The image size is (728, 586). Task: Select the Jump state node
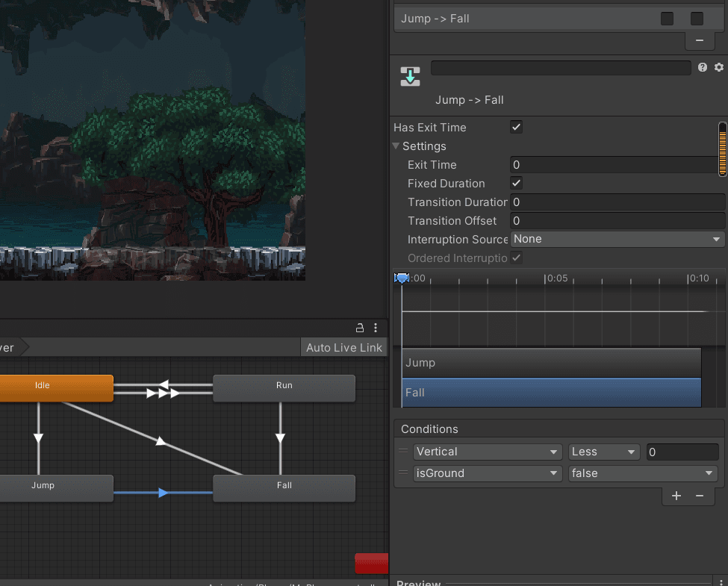[x=56, y=488]
